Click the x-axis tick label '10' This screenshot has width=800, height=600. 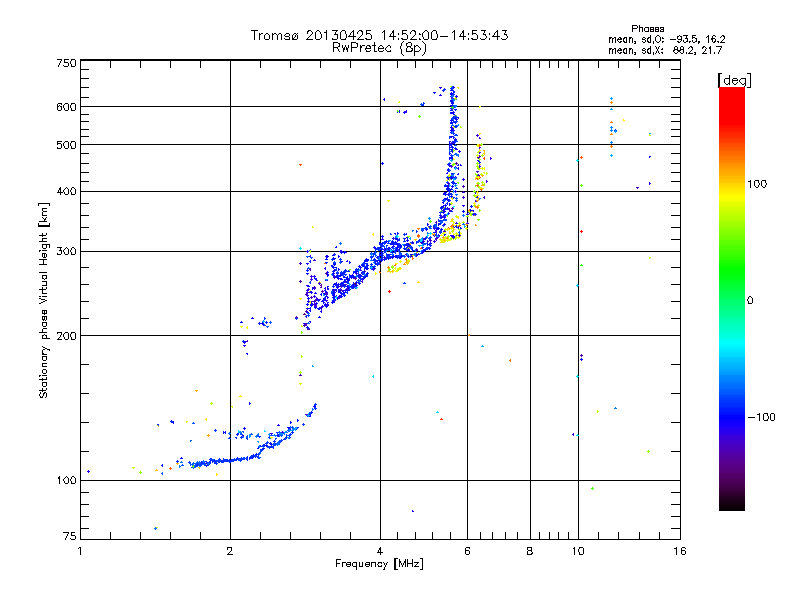pos(578,551)
